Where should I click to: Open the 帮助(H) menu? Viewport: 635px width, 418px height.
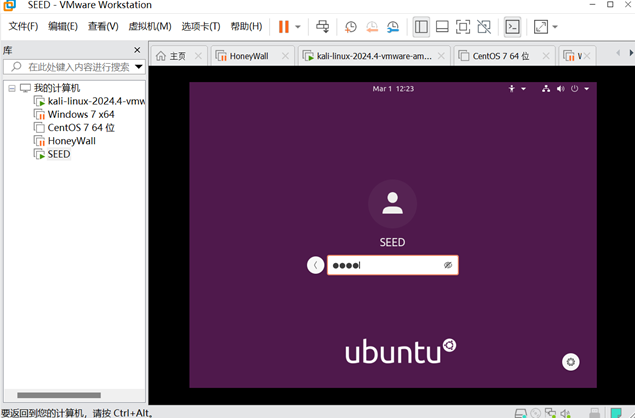246,27
